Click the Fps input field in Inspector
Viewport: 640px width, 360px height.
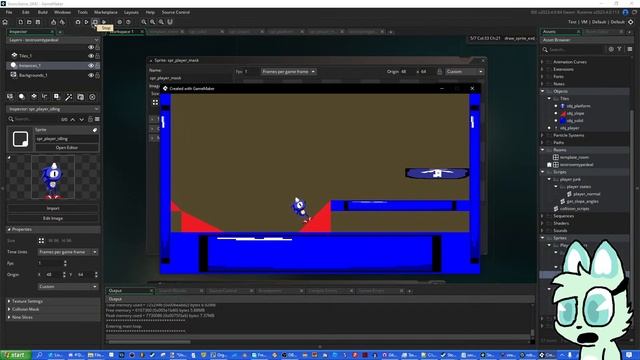pyautogui.click(x=51, y=263)
